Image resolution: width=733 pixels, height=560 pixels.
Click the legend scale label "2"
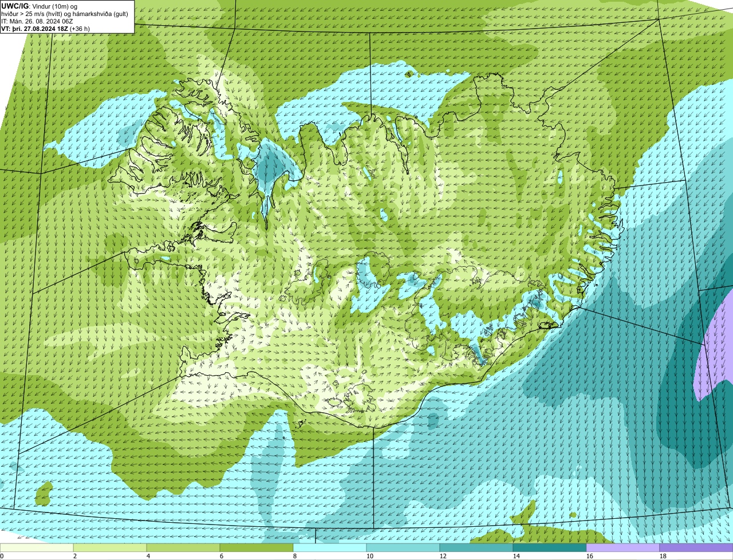click(x=75, y=556)
